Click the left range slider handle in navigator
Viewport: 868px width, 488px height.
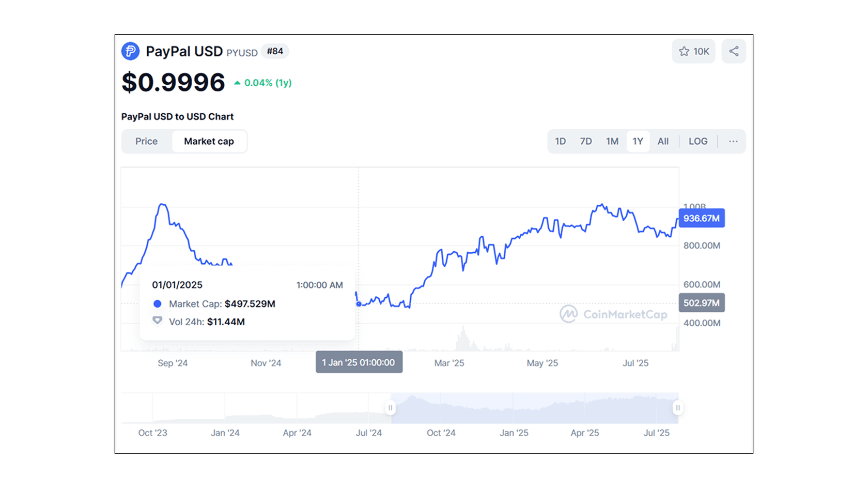point(391,408)
